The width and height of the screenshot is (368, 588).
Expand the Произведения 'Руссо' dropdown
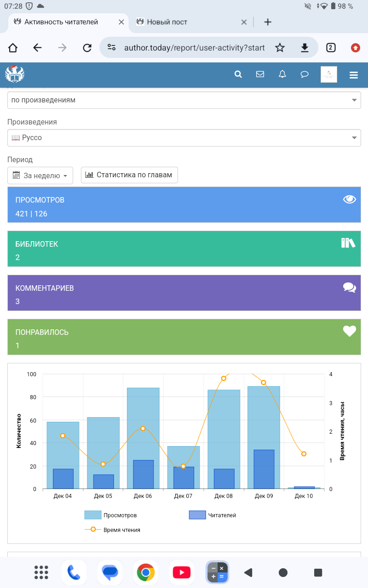point(184,138)
